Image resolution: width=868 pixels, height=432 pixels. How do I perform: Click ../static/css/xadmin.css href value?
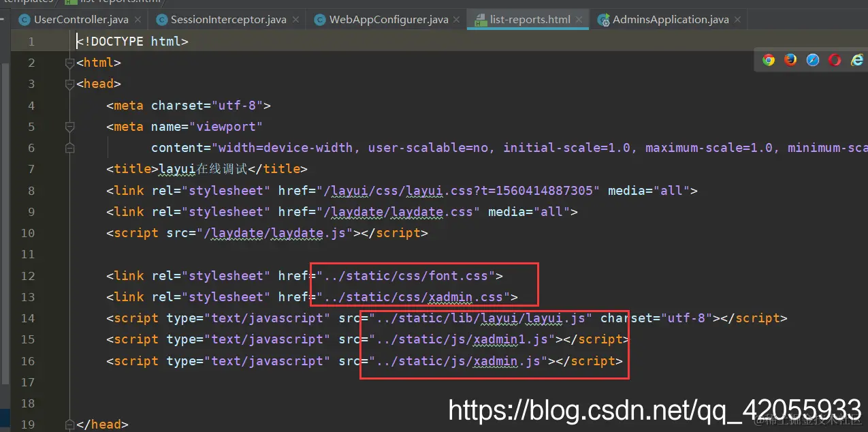[413, 297]
